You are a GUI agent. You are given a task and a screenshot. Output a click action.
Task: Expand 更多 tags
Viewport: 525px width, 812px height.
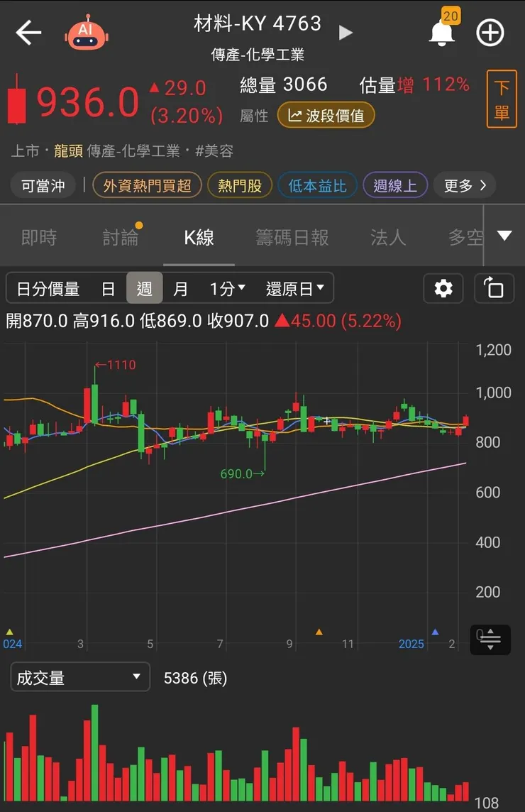[x=465, y=185]
